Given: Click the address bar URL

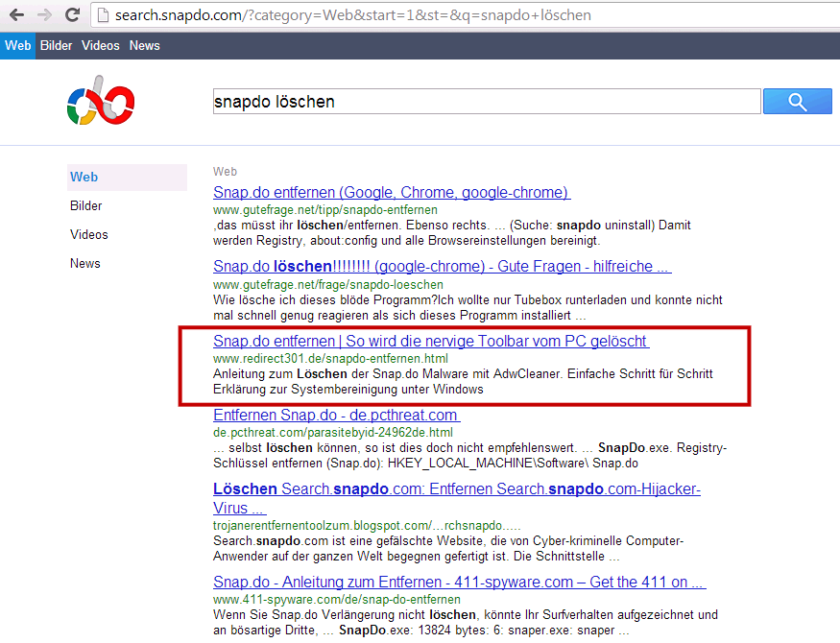Looking at the screenshot, I should click(x=353, y=15).
